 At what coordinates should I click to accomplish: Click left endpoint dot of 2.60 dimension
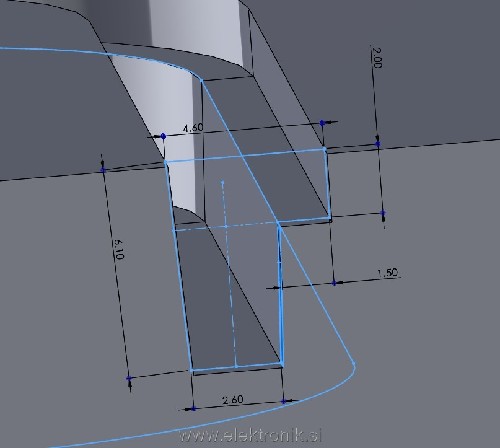pos(193,408)
